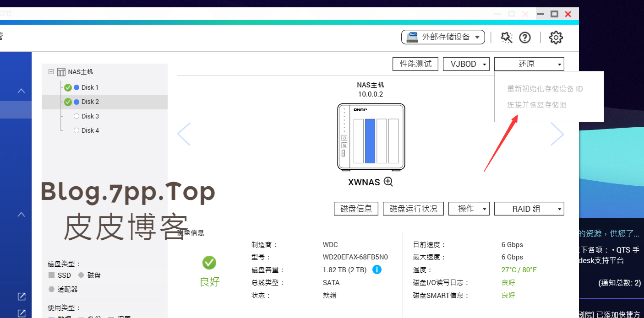Screen dimensions: 644x318
Task: Open the 操作 dropdown
Action: [469, 209]
